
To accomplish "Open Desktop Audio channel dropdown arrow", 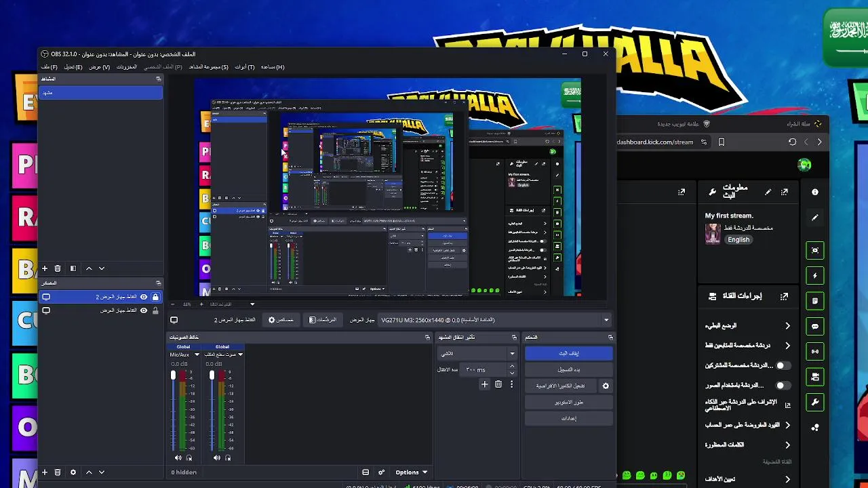I will [x=240, y=354].
